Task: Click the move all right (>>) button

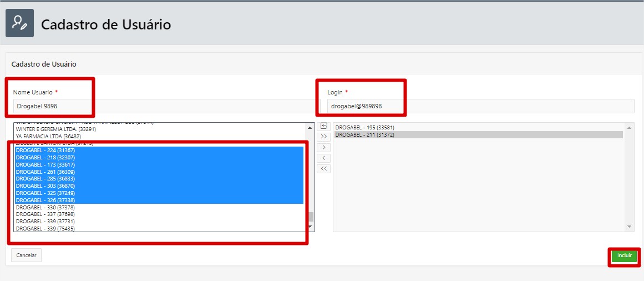Action: tap(324, 137)
